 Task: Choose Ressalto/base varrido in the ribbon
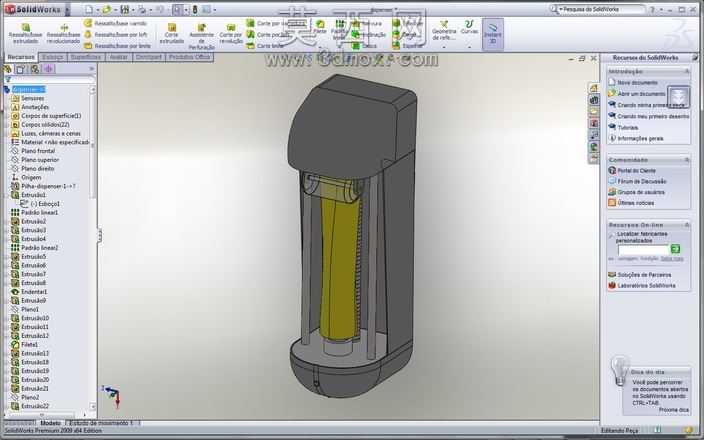(116, 23)
